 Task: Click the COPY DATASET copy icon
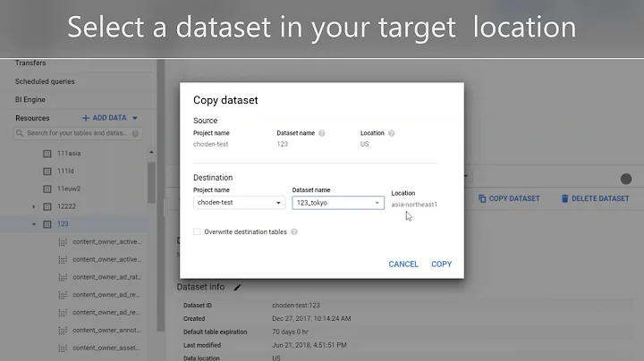pos(482,198)
